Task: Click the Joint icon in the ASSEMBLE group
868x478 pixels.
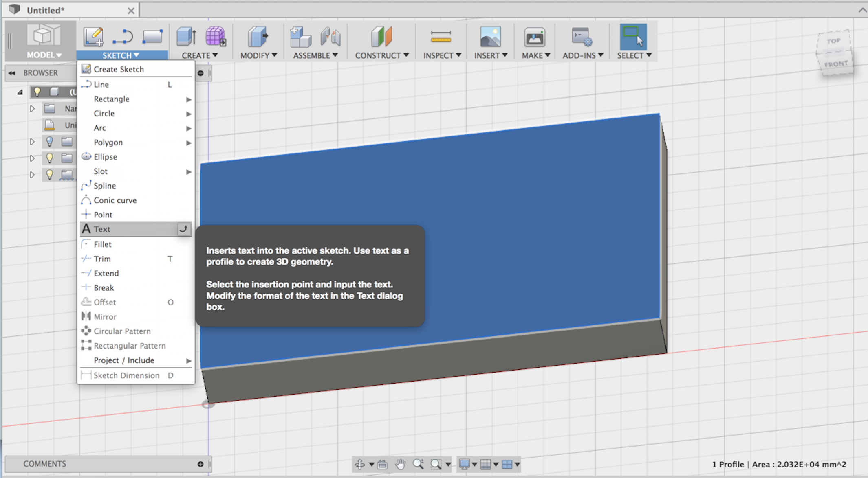Action: click(330, 36)
